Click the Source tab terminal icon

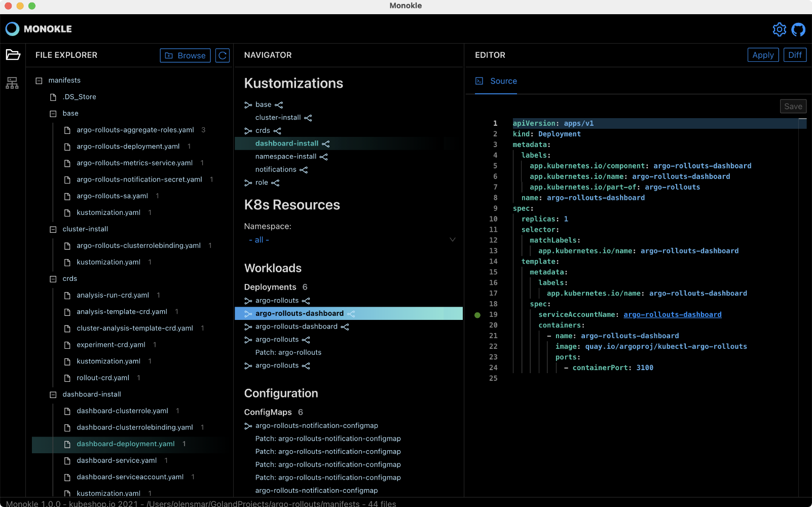479,81
